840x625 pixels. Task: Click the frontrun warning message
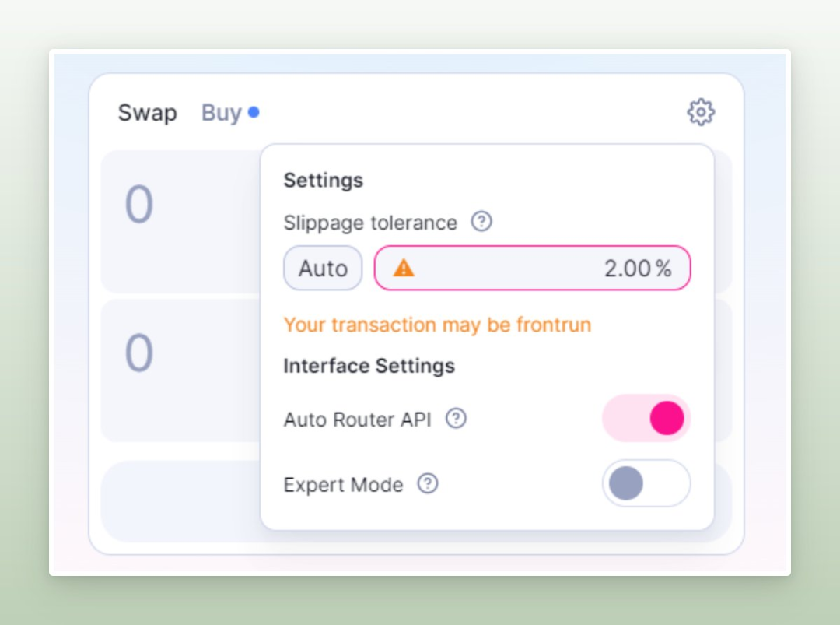coord(437,325)
